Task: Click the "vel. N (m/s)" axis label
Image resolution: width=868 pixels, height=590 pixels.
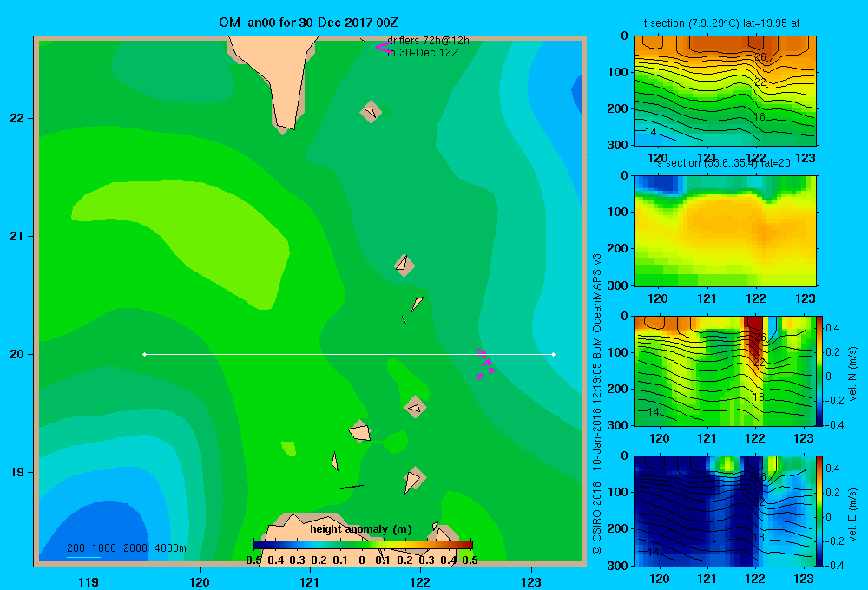Action: coord(852,374)
